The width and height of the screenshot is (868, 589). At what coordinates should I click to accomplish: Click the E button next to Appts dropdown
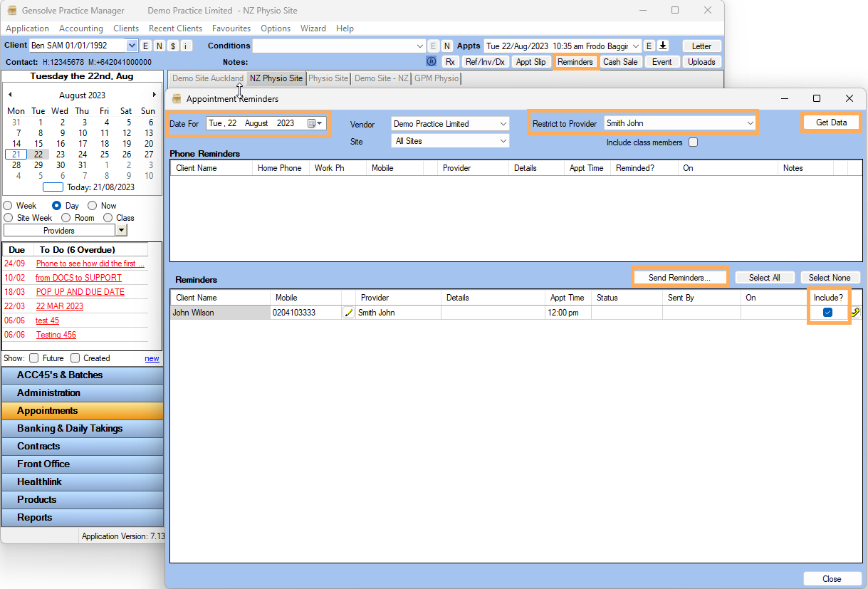coord(649,46)
